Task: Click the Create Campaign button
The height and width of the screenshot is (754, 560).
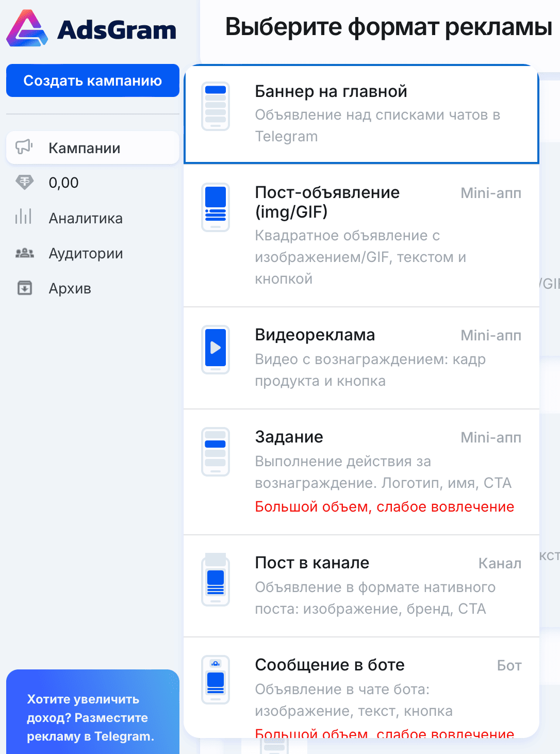Action: 93,80
